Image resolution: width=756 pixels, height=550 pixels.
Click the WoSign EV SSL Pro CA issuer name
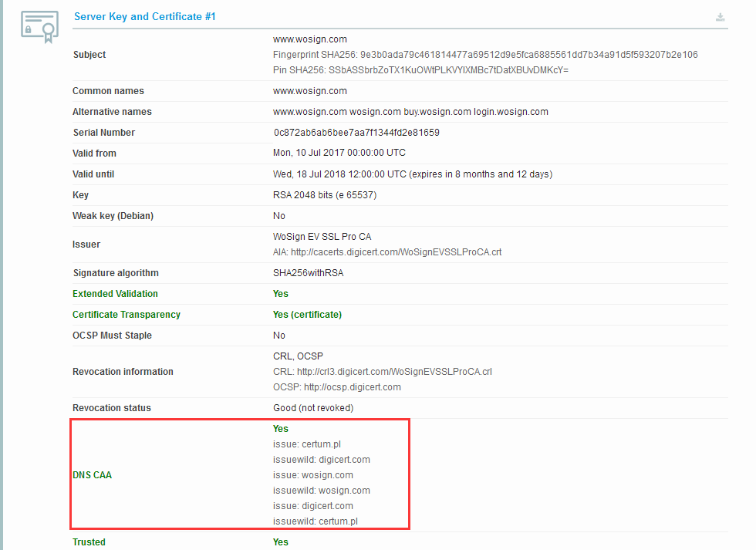click(322, 237)
